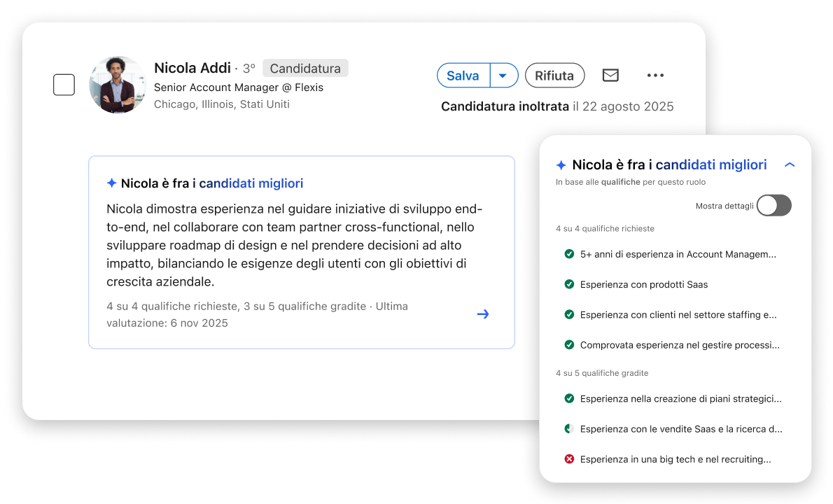833x504 pixels.
Task: Click the sparkle icon in qualifications panel
Action: (x=561, y=165)
